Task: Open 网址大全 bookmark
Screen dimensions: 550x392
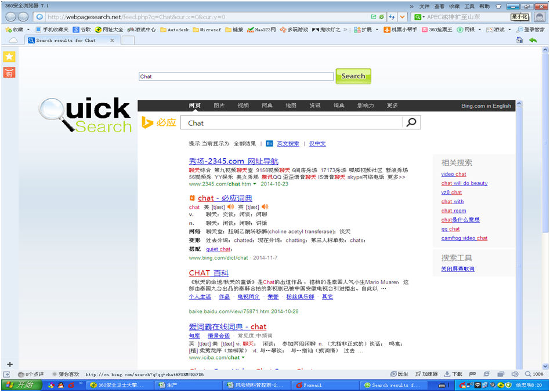Action: coord(109,30)
